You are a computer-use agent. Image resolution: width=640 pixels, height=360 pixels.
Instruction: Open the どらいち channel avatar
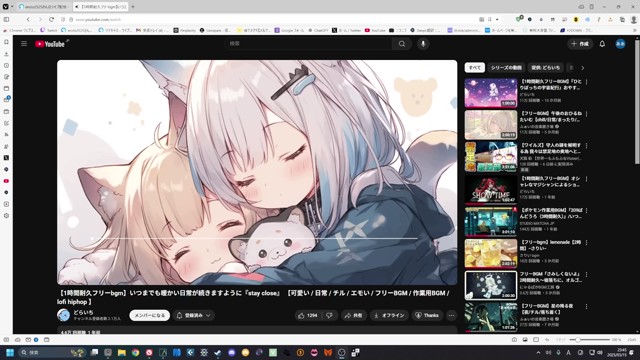tap(63, 315)
